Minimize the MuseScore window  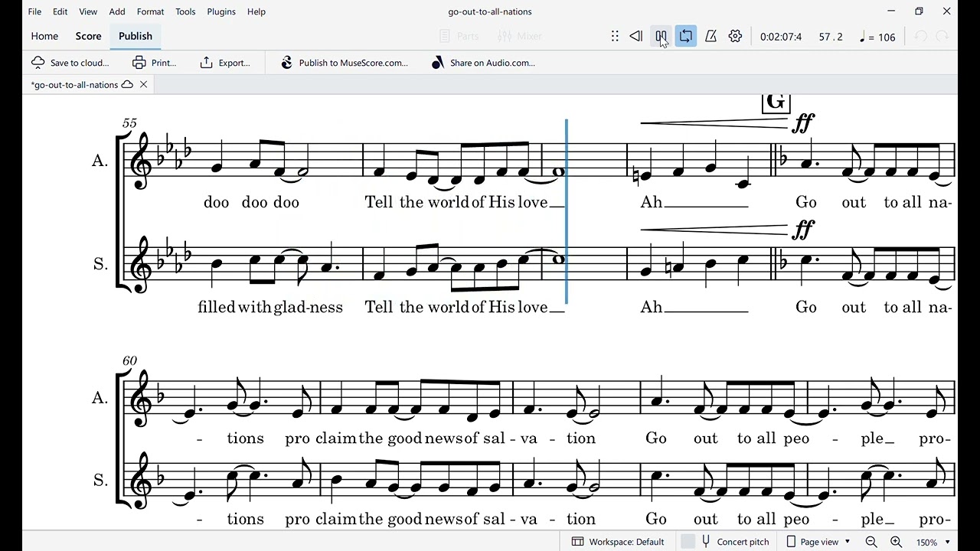891,11
